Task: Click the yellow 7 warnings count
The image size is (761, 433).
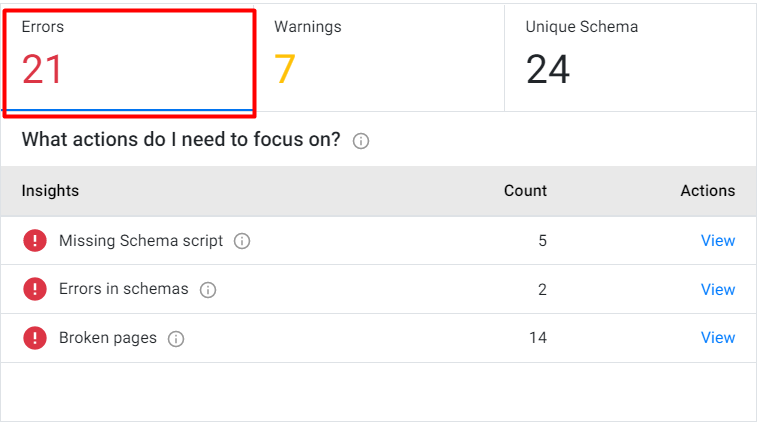Action: point(284,69)
